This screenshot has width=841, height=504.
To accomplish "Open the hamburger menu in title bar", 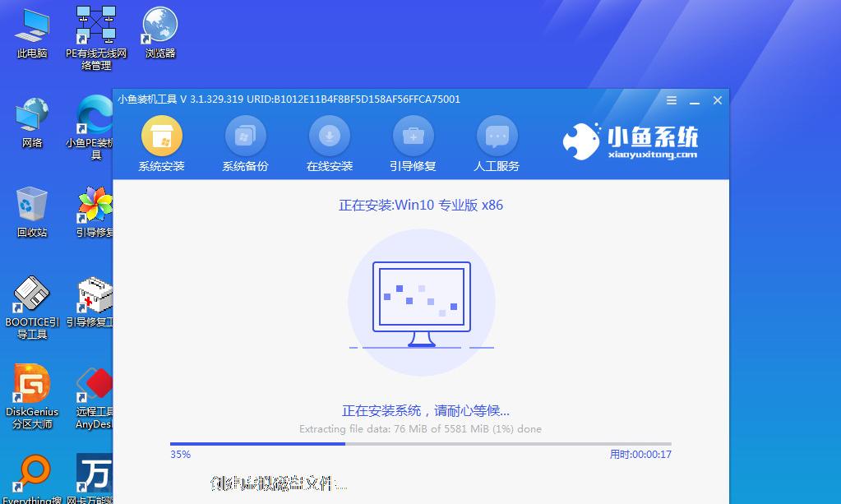I will point(672,100).
